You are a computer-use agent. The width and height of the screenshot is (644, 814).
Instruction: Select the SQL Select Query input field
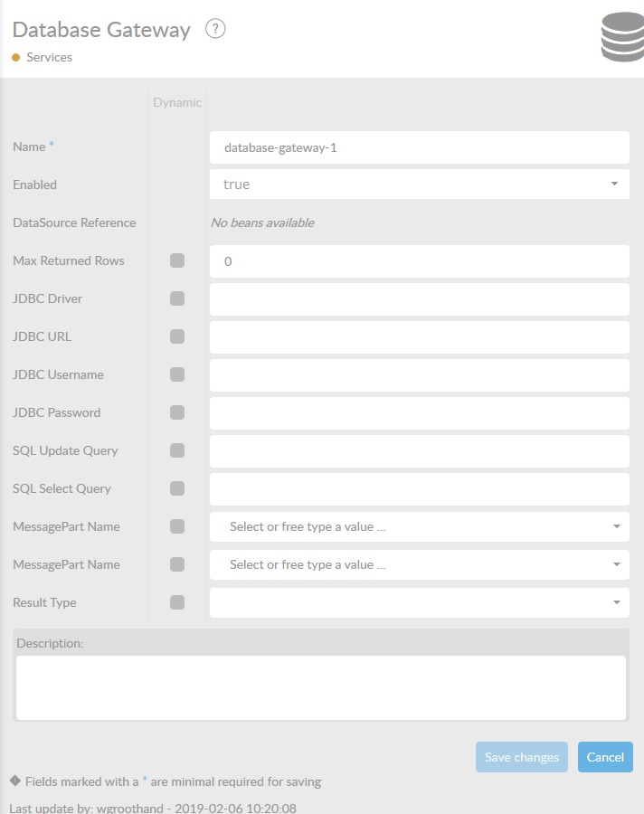(419, 489)
